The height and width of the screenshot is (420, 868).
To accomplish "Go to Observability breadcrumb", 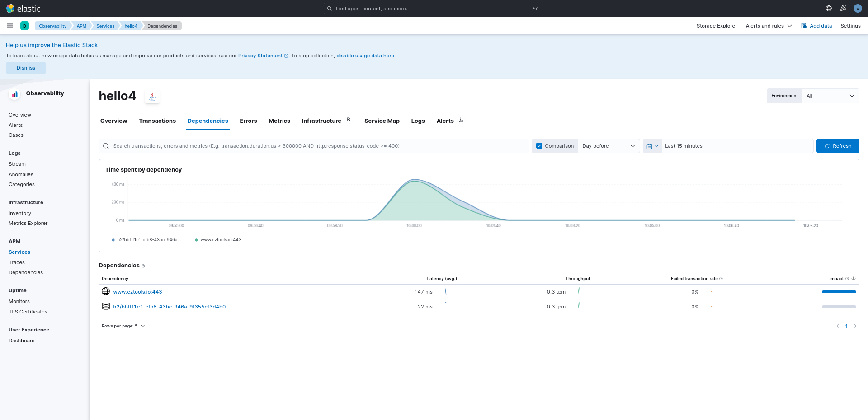I will 52,26.
